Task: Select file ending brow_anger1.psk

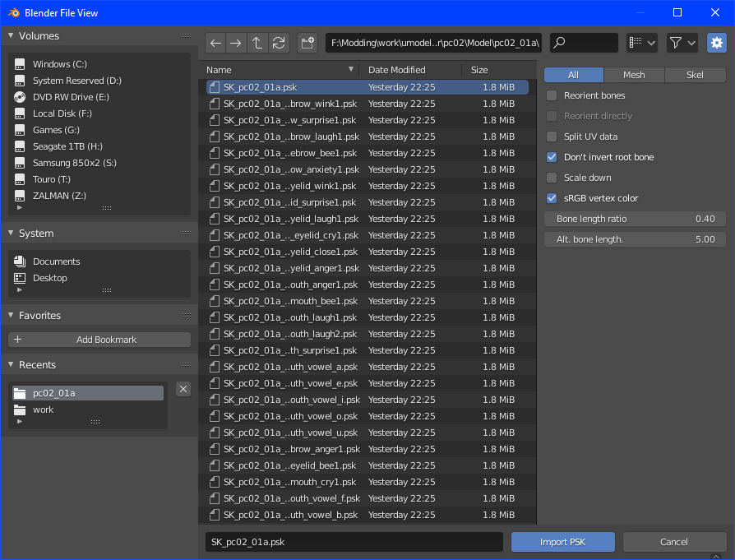Action: pyautogui.click(x=367, y=449)
